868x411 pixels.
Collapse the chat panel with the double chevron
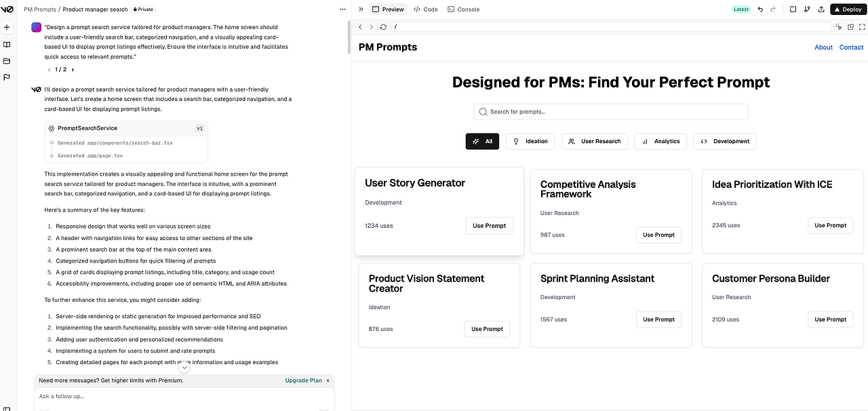[361, 9]
